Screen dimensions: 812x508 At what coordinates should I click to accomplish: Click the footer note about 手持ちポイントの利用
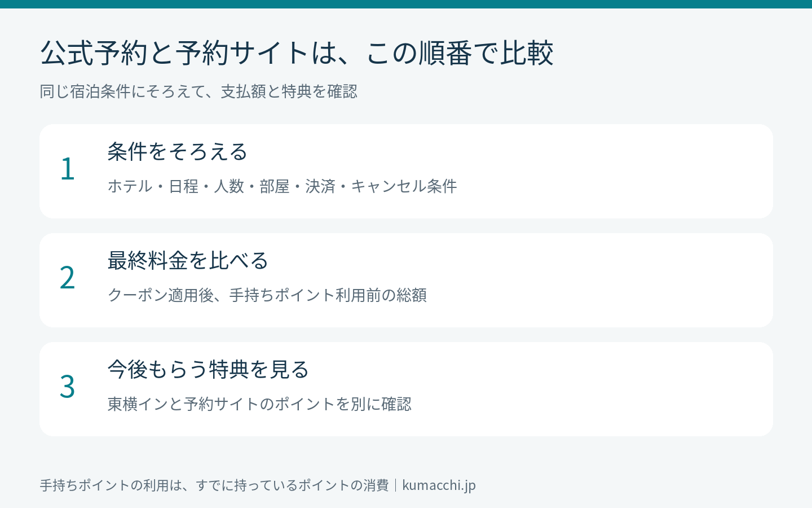point(214,485)
